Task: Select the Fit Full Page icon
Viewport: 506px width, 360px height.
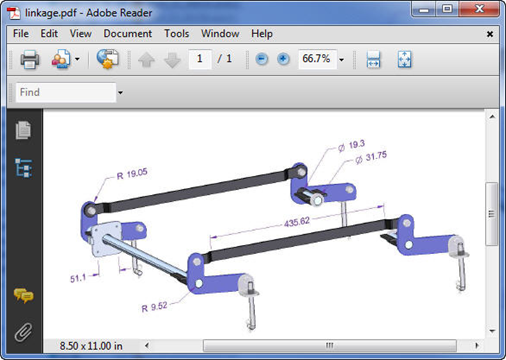Action: [404, 59]
